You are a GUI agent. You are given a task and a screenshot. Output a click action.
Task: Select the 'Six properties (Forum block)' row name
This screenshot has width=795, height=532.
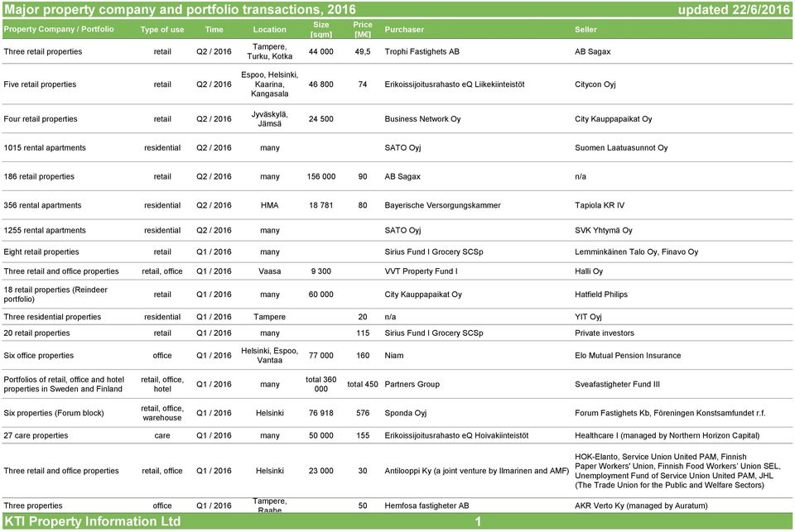[54, 413]
